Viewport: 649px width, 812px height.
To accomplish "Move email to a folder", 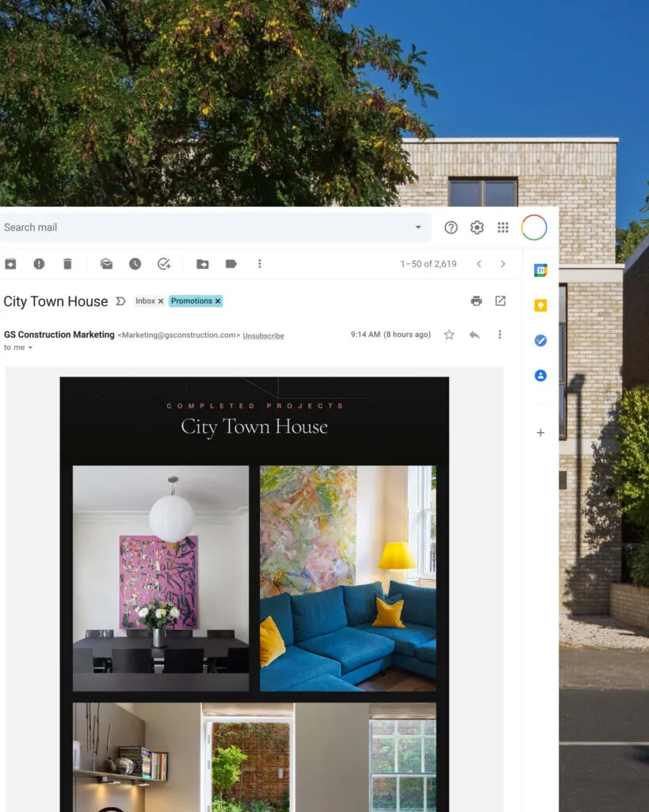I will (x=203, y=264).
